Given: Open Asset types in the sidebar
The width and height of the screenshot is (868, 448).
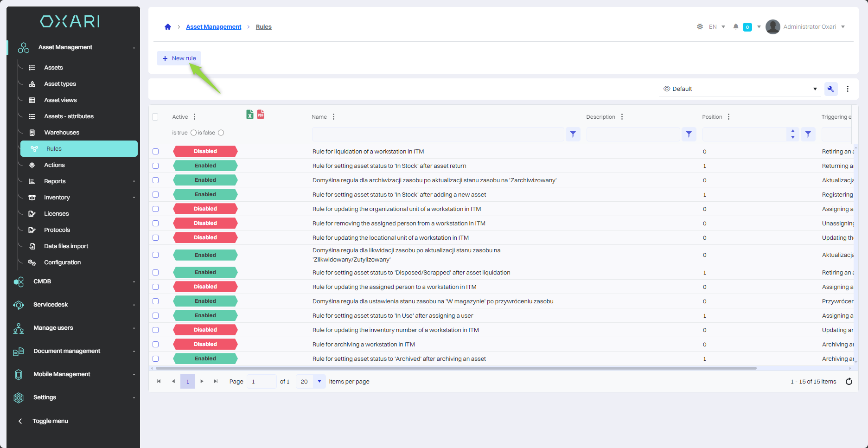Looking at the screenshot, I should tap(60, 84).
